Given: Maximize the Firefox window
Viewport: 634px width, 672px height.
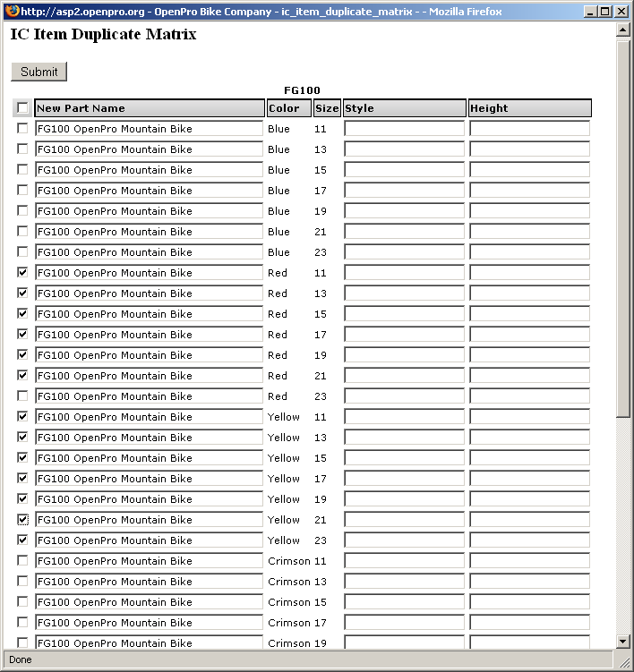Looking at the screenshot, I should pyautogui.click(x=605, y=11).
